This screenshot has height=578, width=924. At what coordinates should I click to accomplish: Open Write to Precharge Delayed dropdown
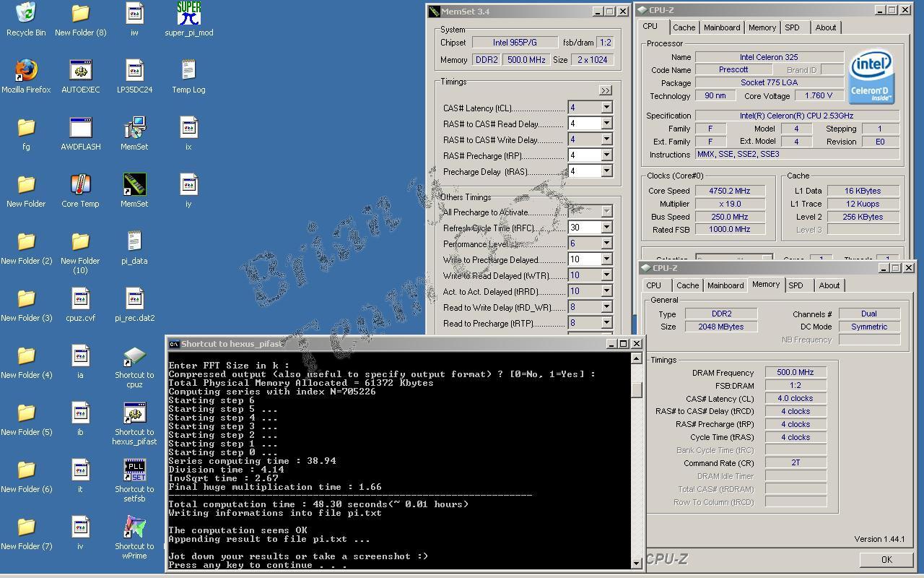click(x=606, y=259)
